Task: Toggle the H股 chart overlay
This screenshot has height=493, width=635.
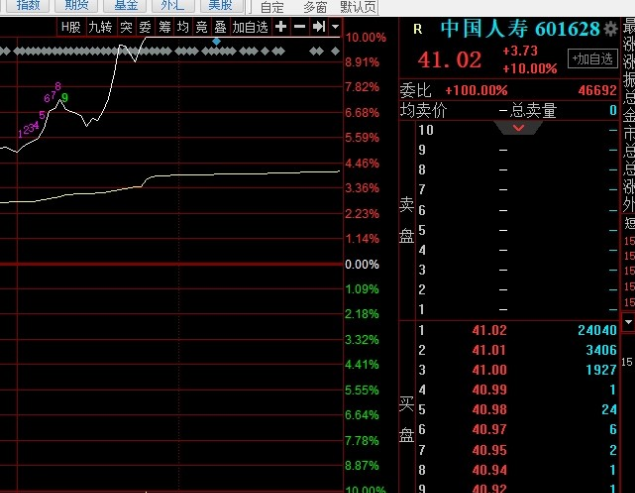Action: (x=71, y=27)
